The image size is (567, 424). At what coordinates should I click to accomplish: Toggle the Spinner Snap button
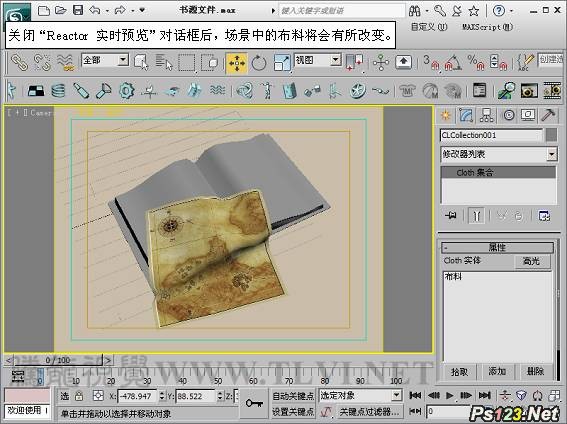tap(498, 62)
